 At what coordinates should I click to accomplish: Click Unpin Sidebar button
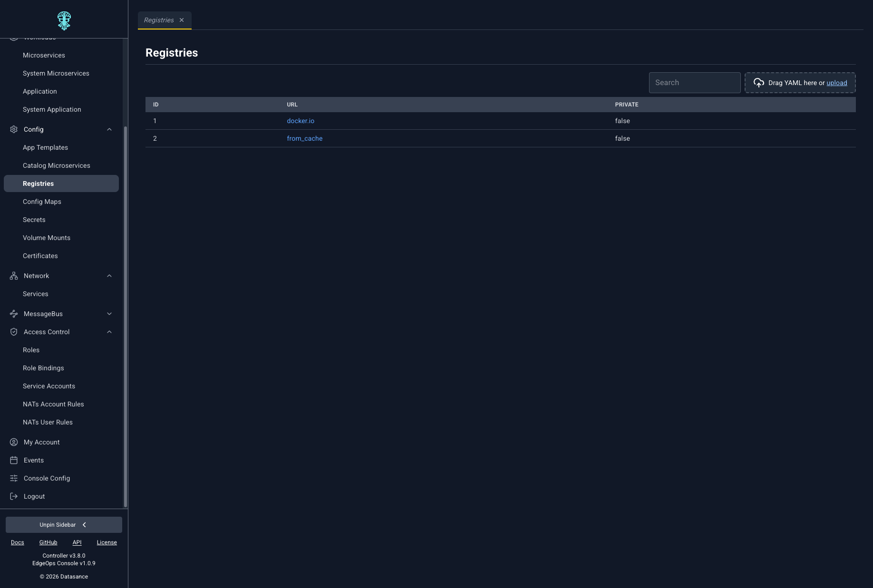coord(64,525)
